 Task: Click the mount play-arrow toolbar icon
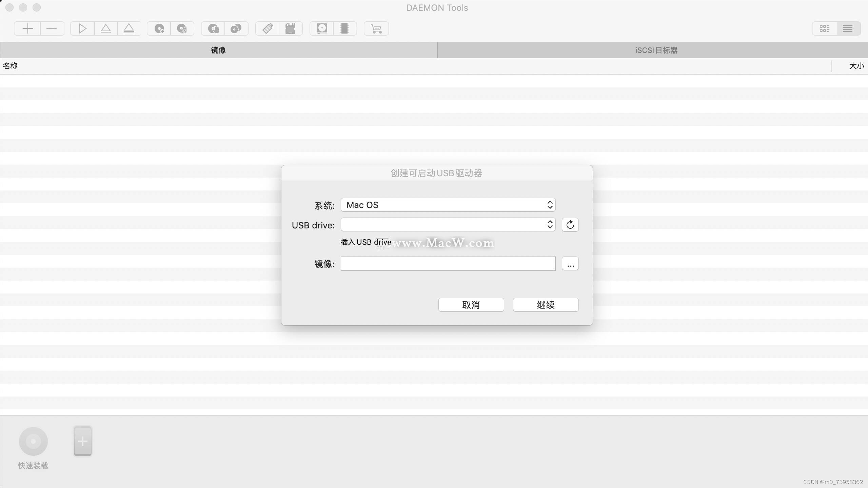82,28
